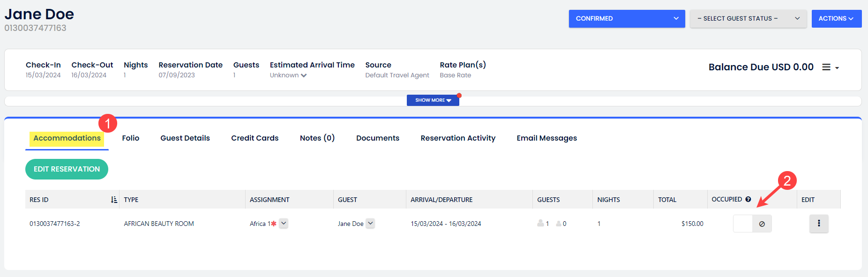Click the red asterisk next to Africa 1
This screenshot has height=277, width=868.
(x=274, y=224)
